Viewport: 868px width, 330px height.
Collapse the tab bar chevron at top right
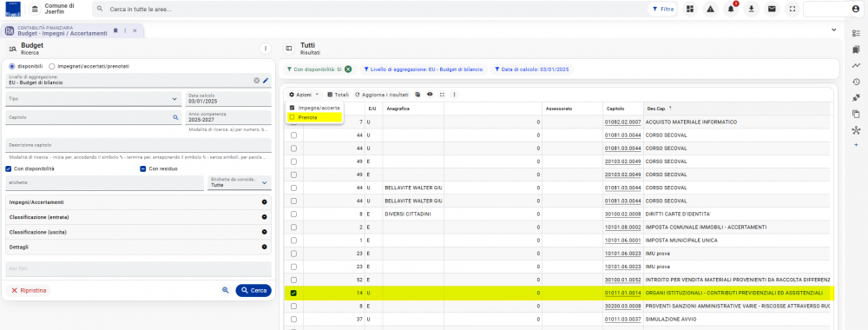[833, 30]
